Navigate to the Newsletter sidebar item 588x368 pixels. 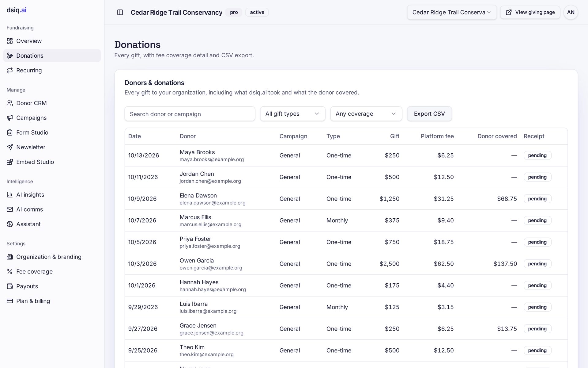52,147
